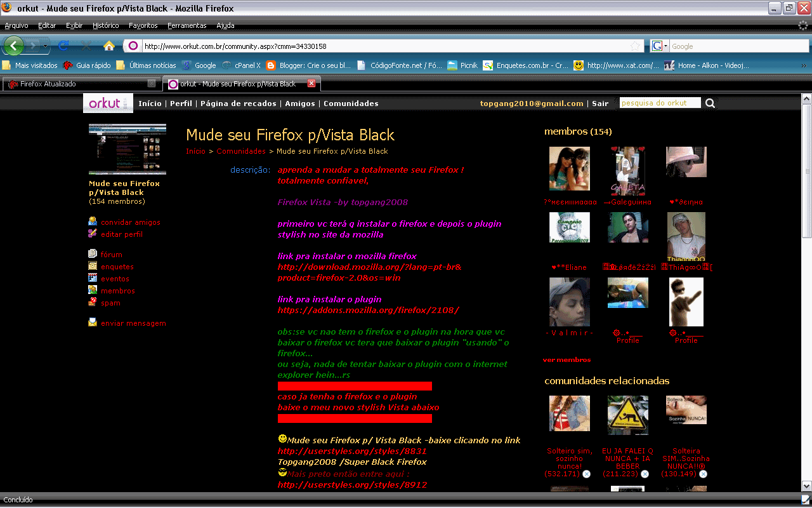Open Guia rápido bookmark

(x=87, y=65)
